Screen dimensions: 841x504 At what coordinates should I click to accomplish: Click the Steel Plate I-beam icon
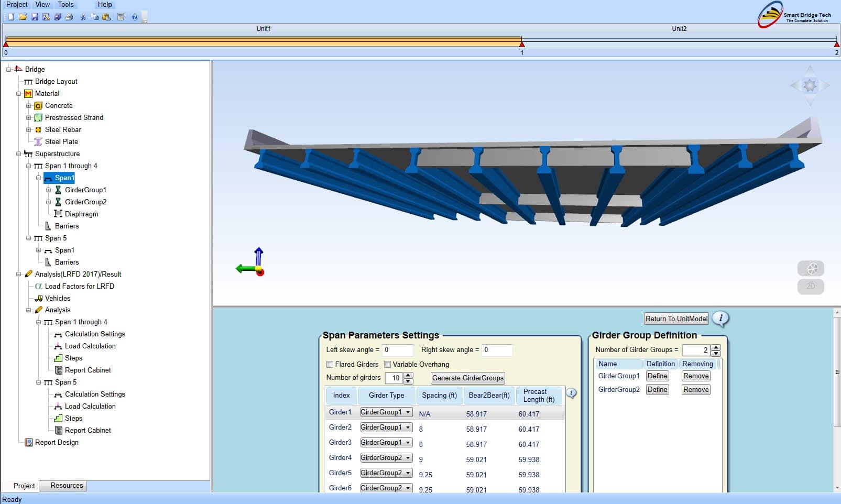[x=38, y=142]
